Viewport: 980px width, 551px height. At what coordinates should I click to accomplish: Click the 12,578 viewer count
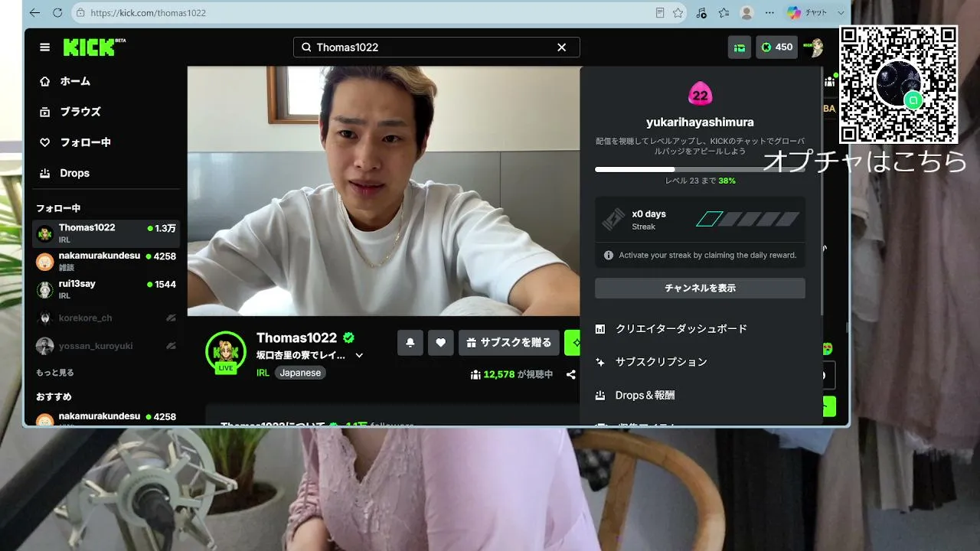pos(511,374)
